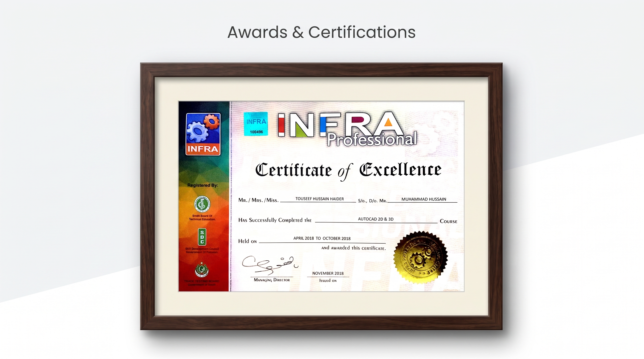The image size is (644, 359).
Task: Click the Trade Testing Board crest
Action: click(201, 270)
